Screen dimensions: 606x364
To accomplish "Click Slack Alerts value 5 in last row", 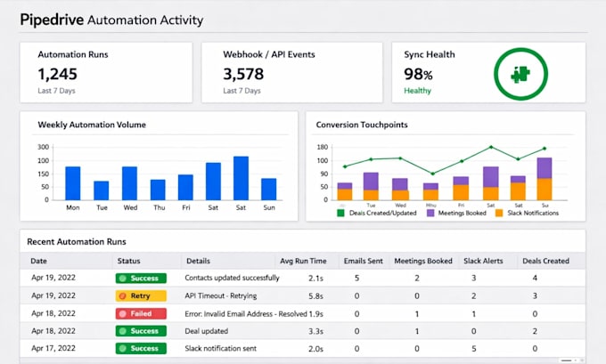I will [474, 349].
